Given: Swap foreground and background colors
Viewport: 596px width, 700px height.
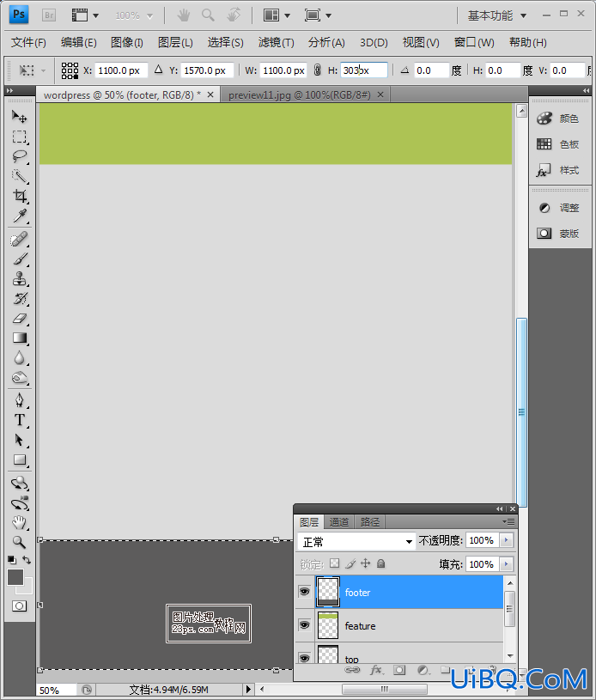Looking at the screenshot, I should [x=27, y=559].
